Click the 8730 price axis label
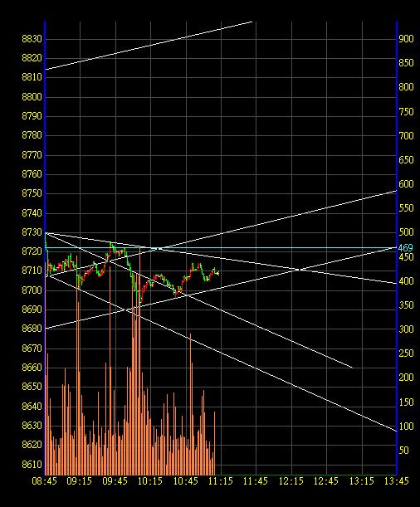 [x=32, y=232]
